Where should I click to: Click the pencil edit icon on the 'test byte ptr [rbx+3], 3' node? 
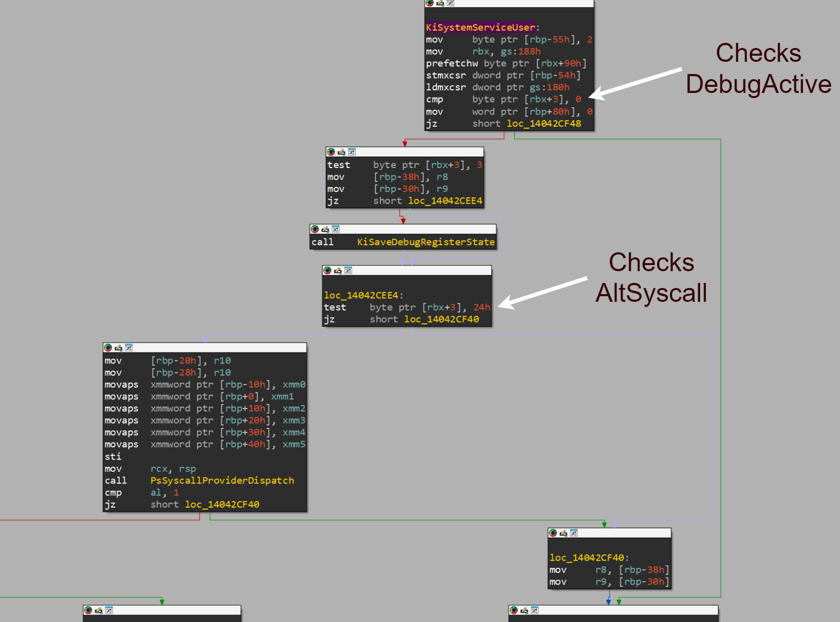(x=341, y=152)
